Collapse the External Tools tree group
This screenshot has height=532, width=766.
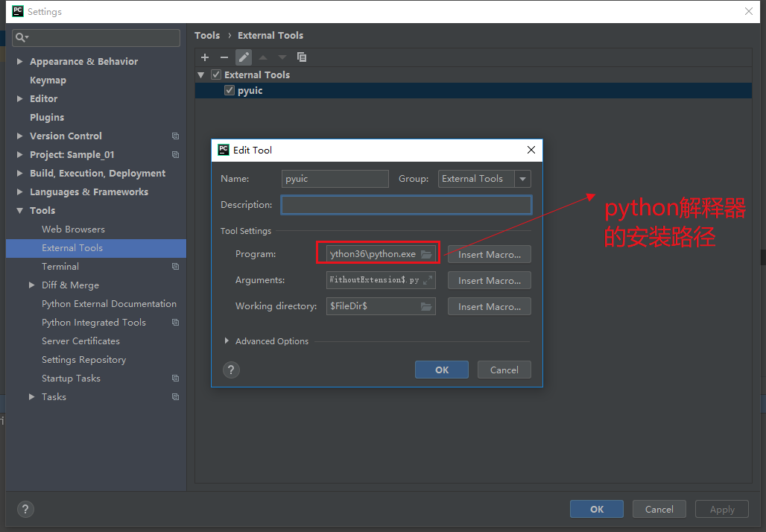coord(200,75)
